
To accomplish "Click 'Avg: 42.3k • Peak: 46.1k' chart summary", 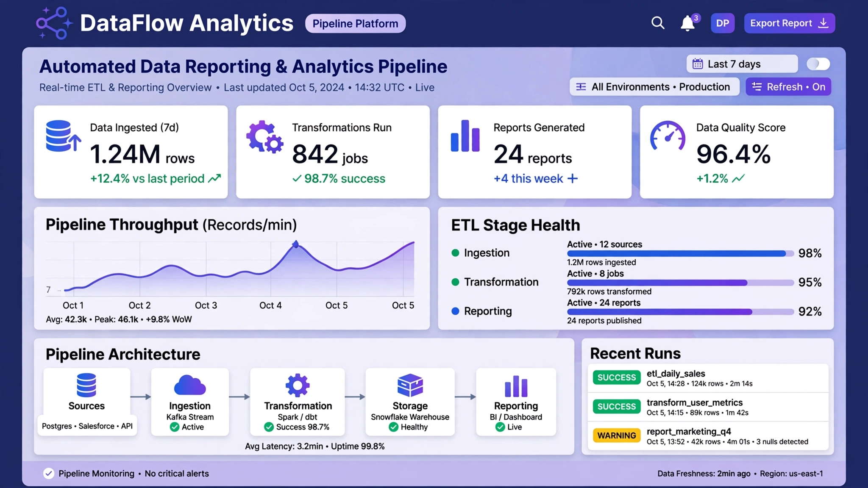I will tap(92, 319).
